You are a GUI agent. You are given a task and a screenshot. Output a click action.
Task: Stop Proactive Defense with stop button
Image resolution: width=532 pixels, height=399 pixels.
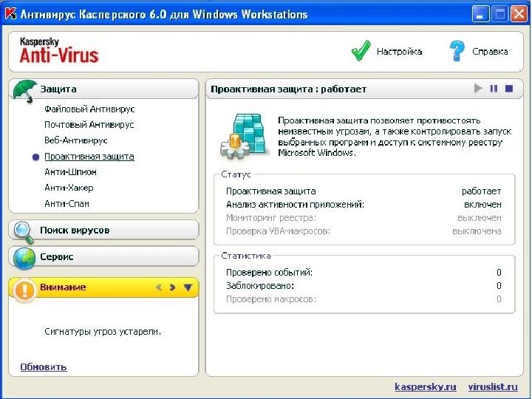(509, 89)
